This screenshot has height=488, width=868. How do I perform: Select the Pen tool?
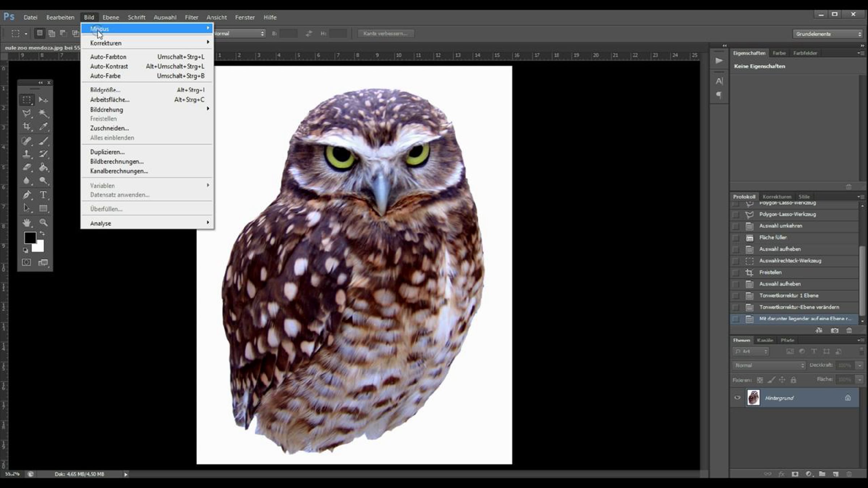26,195
